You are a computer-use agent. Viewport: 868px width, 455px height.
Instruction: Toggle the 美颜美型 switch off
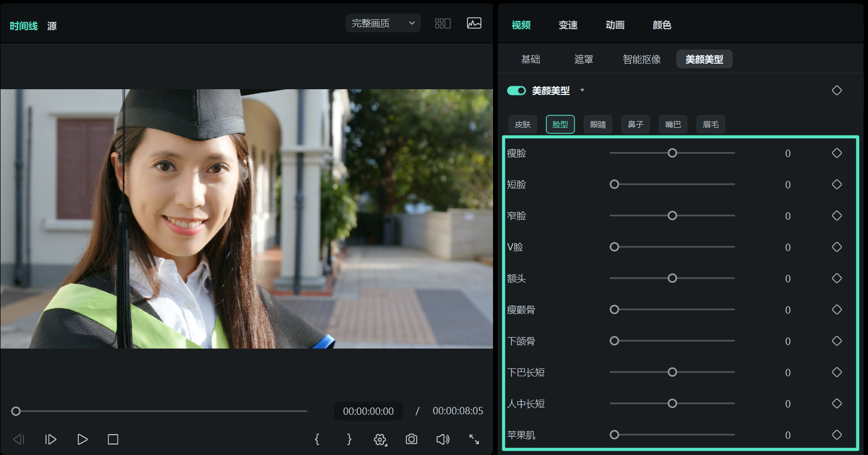tap(517, 91)
